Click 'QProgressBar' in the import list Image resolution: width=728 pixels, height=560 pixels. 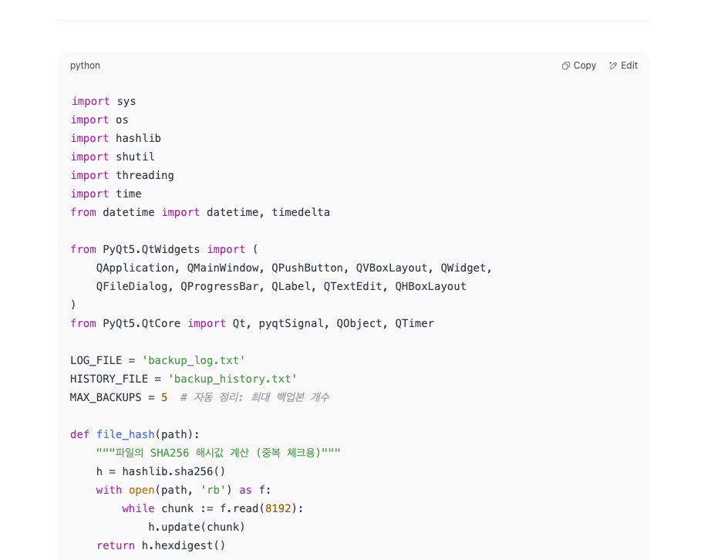(220, 286)
